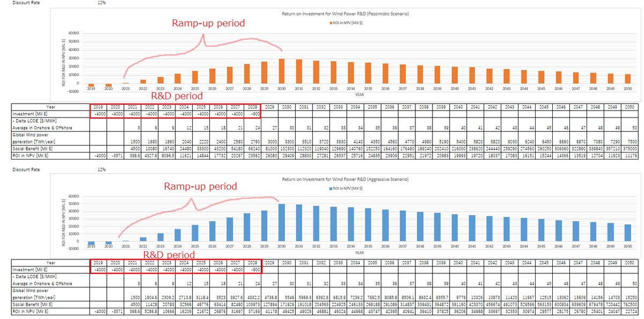Screen dimensions: 644x319
Task: Click the vertical axis title of the aggressive chart
Action: [x=63, y=219]
